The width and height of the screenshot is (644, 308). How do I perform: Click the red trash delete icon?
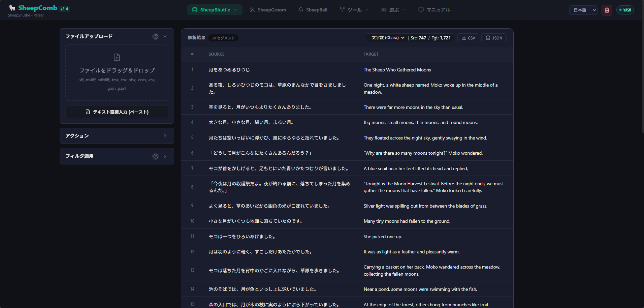click(x=607, y=10)
